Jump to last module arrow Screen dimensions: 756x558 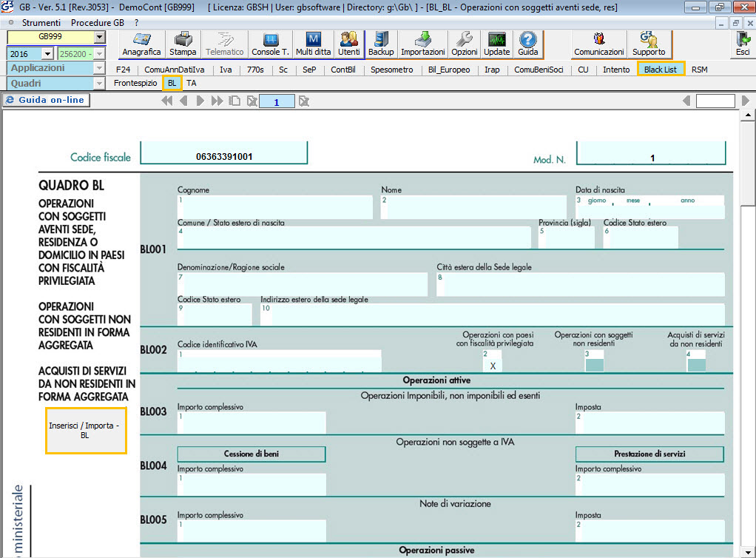[x=217, y=101]
